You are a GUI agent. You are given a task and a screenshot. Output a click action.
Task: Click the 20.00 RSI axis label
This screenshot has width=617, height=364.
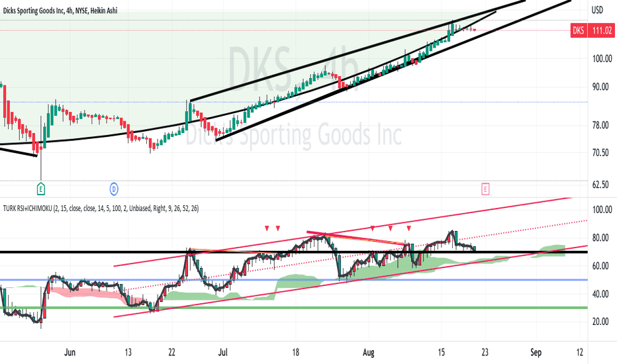pyautogui.click(x=600, y=322)
